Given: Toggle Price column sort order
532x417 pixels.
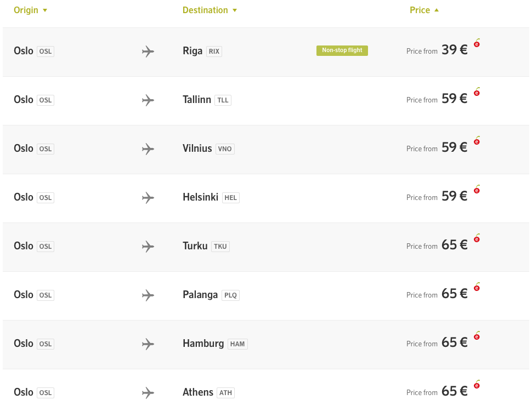Looking at the screenshot, I should tap(424, 10).
